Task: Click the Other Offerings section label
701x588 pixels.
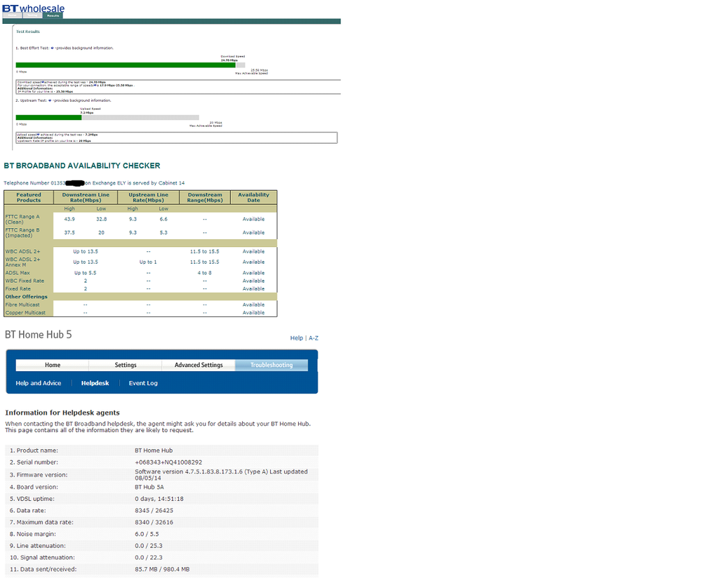Action: point(27,297)
